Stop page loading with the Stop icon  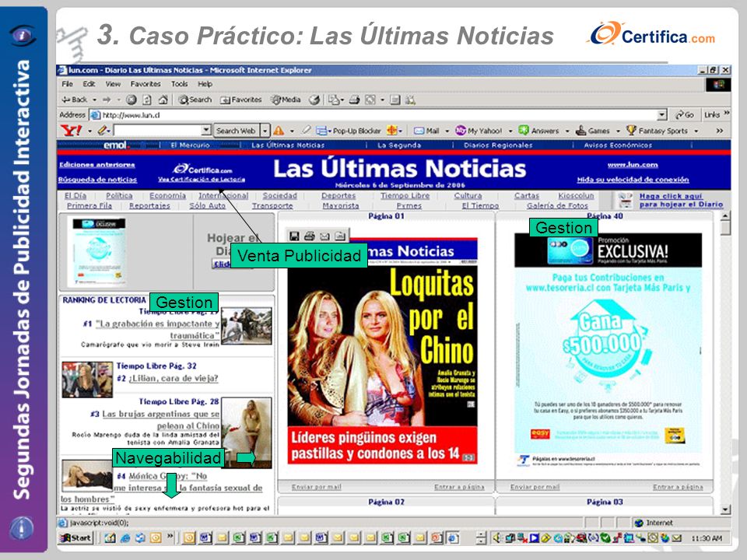(x=132, y=100)
